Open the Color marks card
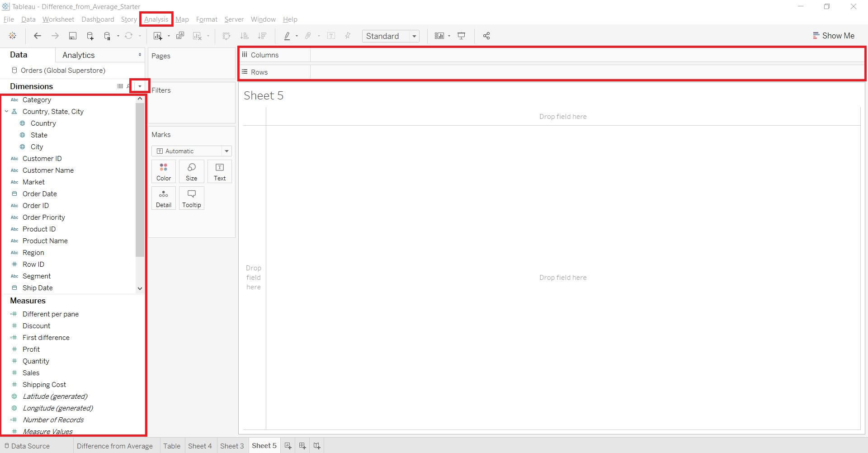Viewport: 868px width, 453px height. 163,171
